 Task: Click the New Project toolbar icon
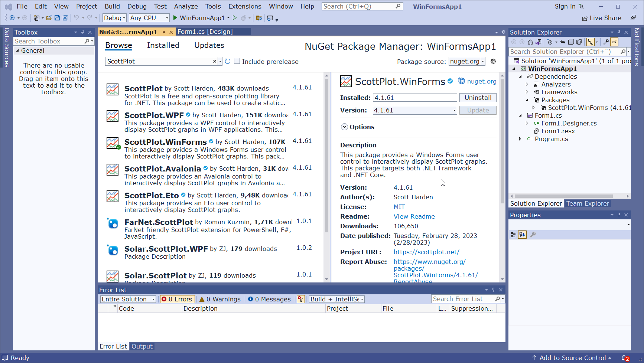pos(36,18)
